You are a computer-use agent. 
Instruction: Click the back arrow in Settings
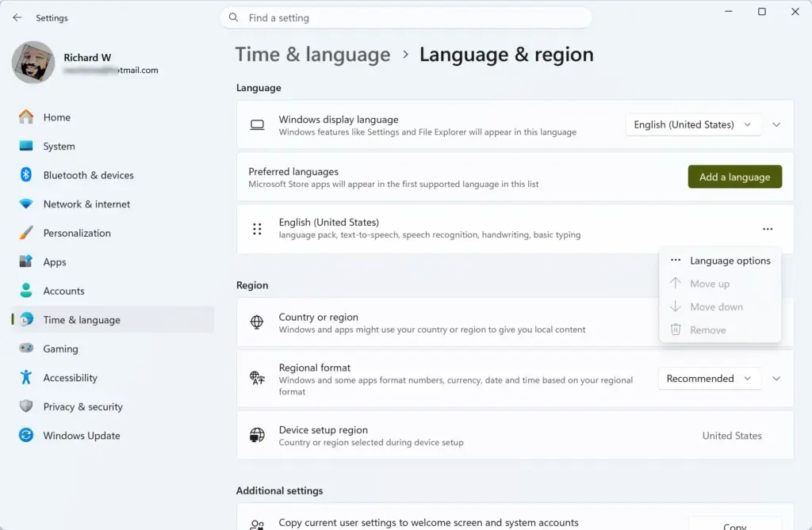[x=17, y=17]
